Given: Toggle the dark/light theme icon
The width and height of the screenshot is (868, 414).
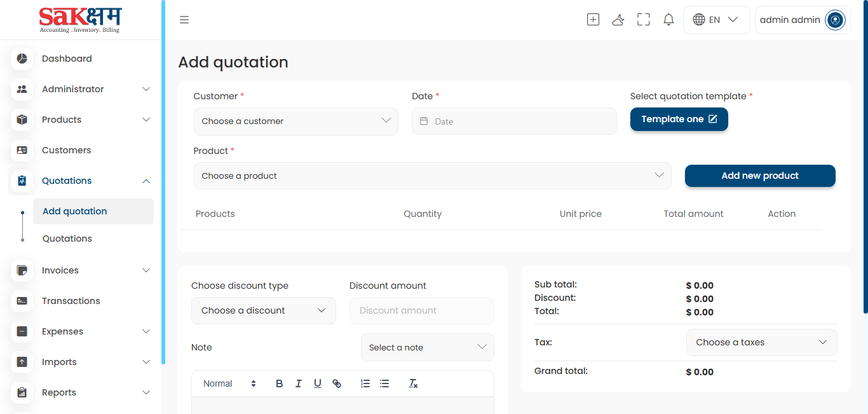Looking at the screenshot, I should 618,20.
